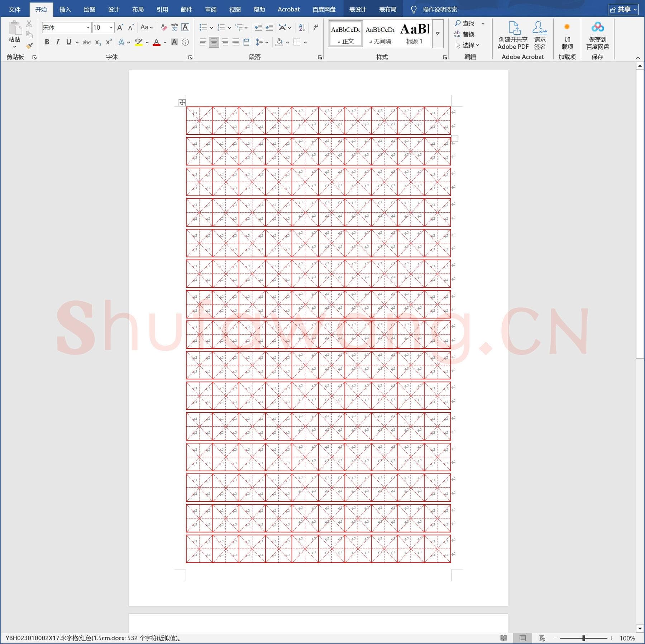Screen dimensions: 645x644
Task: Apply subscript formatting
Action: coord(98,42)
